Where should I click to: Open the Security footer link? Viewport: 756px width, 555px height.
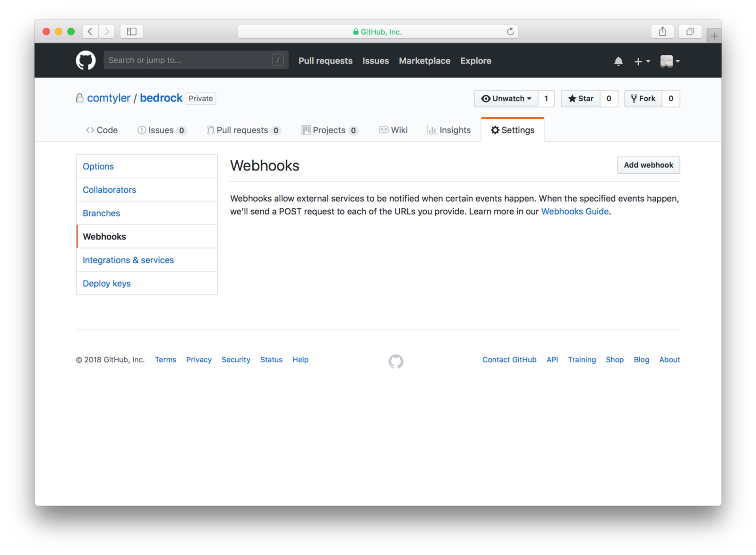[236, 360]
